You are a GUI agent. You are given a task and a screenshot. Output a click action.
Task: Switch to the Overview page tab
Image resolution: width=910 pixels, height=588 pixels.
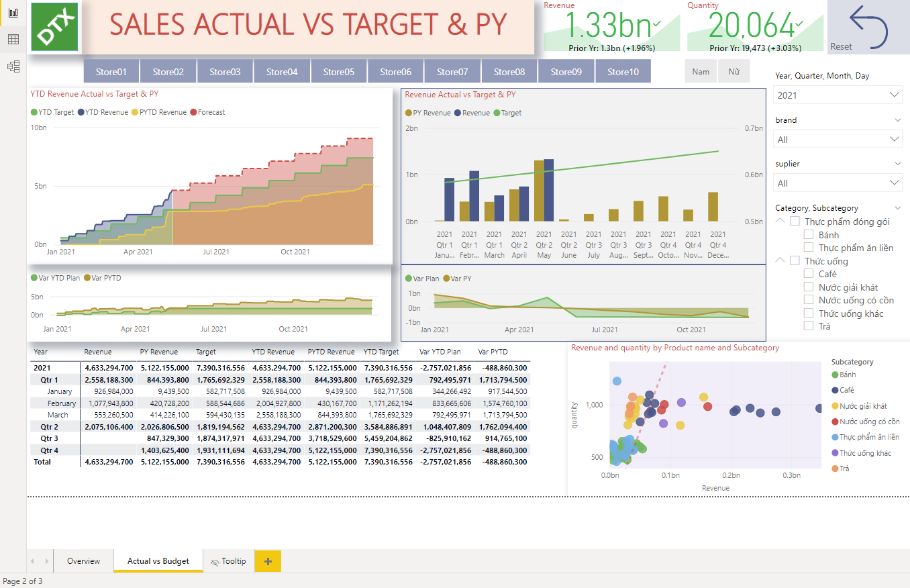click(83, 561)
